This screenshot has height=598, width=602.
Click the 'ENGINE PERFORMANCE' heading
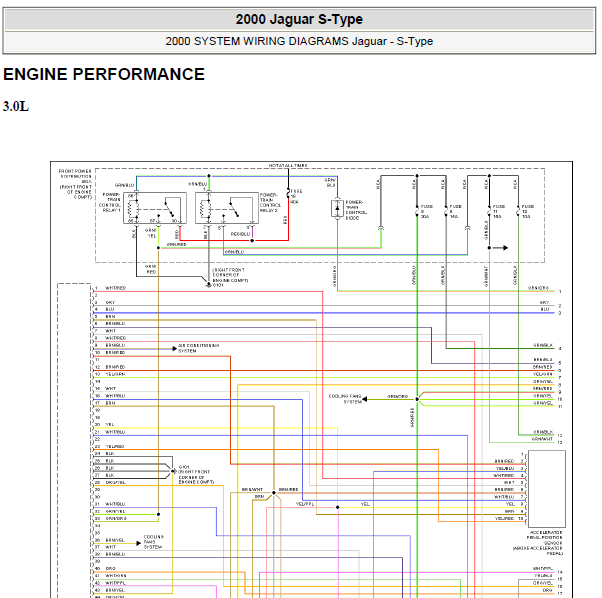pos(104,74)
